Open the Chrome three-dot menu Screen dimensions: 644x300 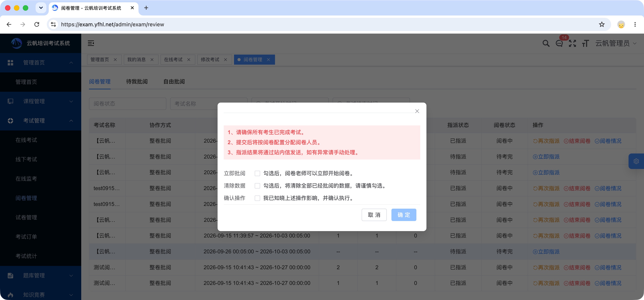point(635,24)
